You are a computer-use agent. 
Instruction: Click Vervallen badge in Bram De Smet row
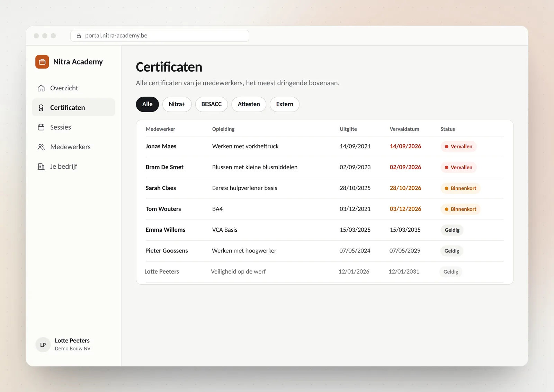(458, 167)
